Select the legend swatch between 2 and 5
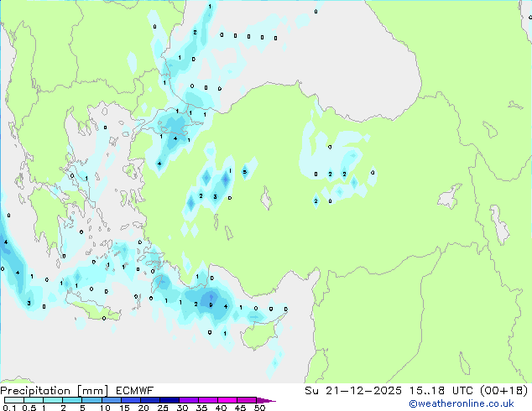 [x=72, y=400]
